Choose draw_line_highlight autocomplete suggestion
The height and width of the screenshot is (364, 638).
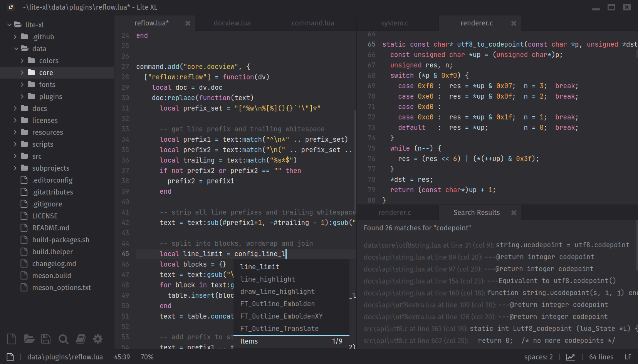pos(292,292)
